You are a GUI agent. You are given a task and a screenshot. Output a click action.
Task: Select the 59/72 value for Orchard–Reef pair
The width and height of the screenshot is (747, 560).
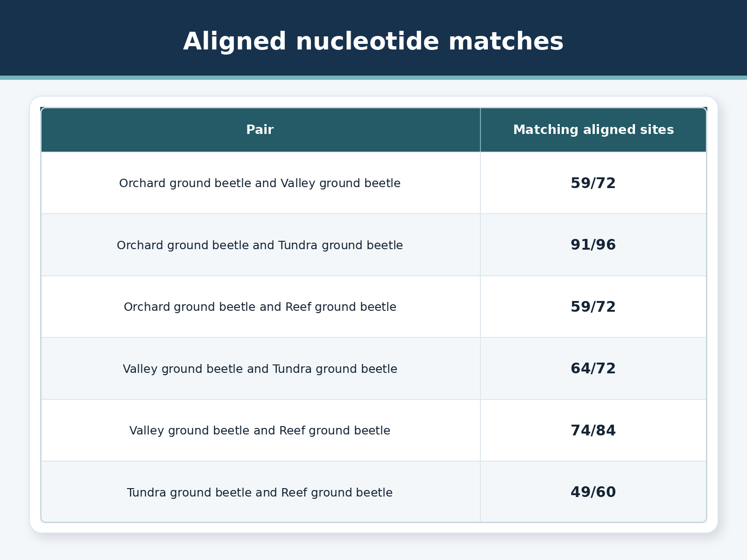click(593, 307)
